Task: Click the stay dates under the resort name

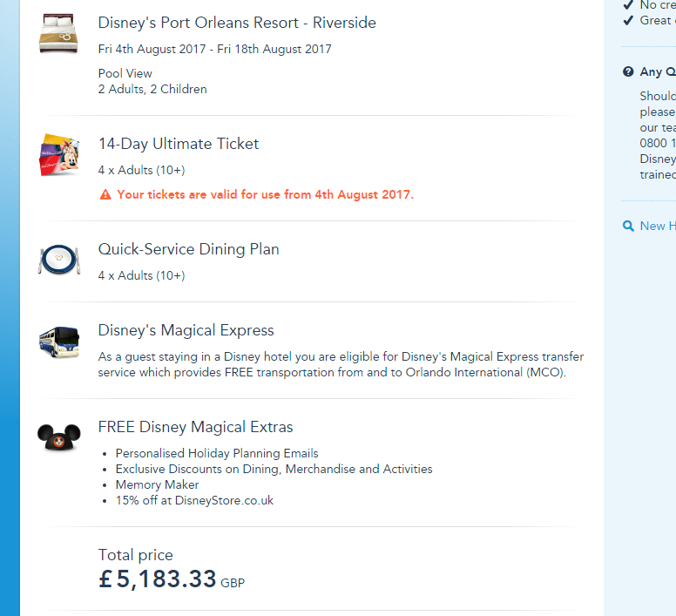Action: click(214, 49)
